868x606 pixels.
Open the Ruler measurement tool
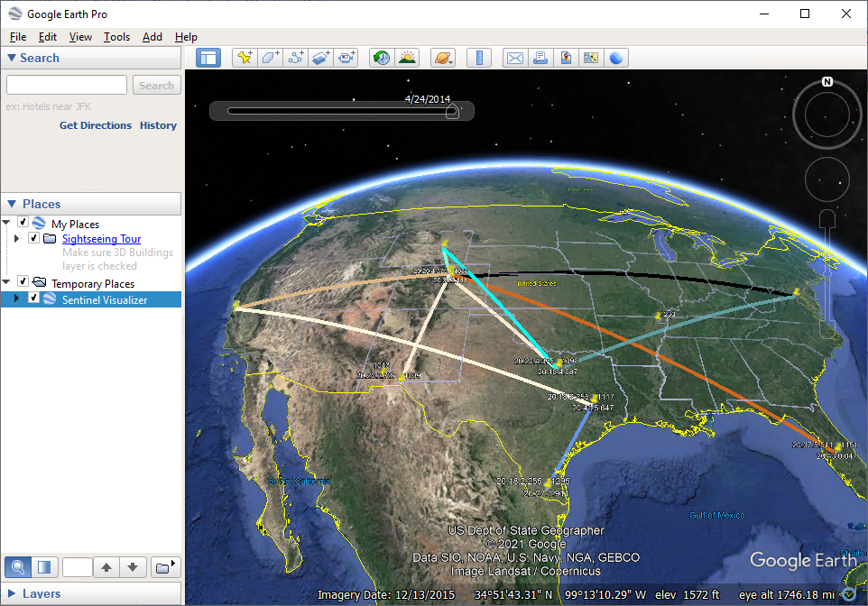coord(479,57)
